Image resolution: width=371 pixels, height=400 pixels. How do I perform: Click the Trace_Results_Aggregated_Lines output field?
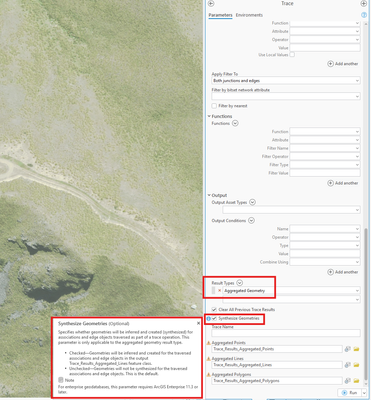coord(277,365)
